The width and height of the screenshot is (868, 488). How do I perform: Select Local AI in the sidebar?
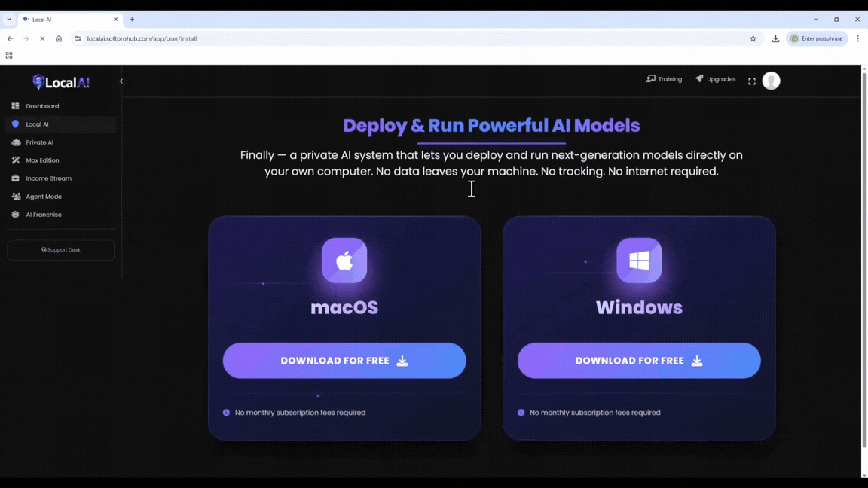pos(37,124)
